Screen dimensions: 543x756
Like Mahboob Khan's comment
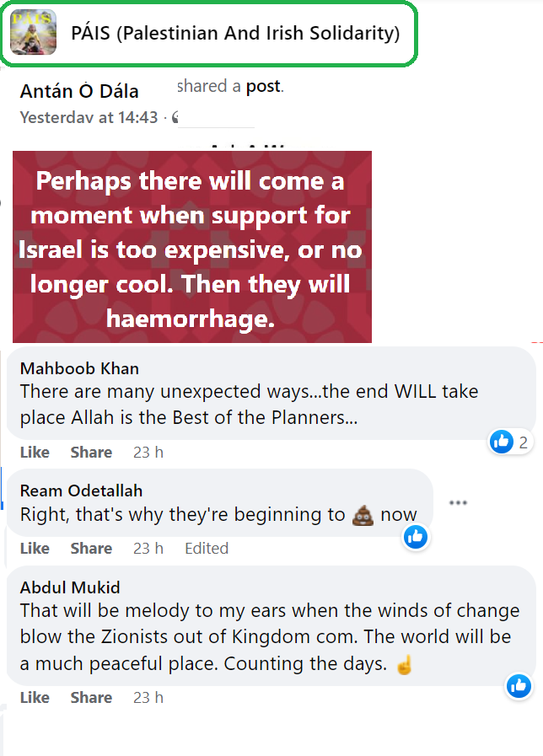pos(35,453)
